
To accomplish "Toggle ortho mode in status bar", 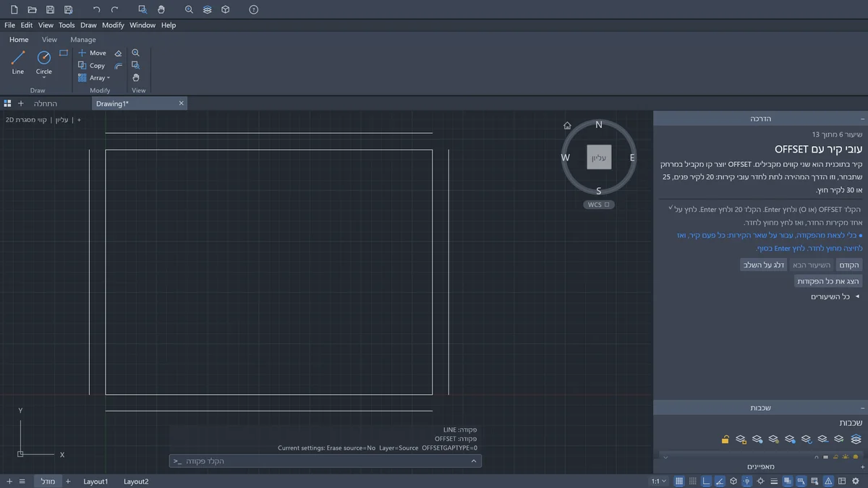I will tap(707, 481).
